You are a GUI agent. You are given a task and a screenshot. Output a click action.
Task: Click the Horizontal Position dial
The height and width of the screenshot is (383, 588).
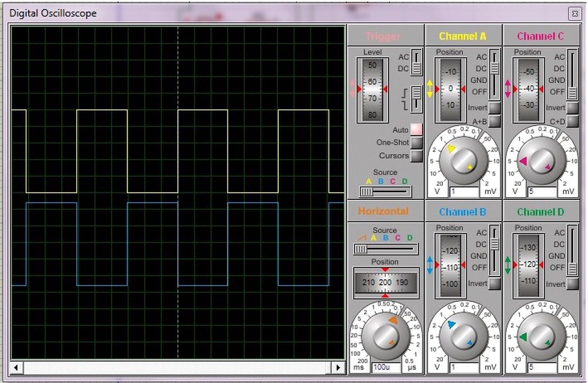click(385, 282)
